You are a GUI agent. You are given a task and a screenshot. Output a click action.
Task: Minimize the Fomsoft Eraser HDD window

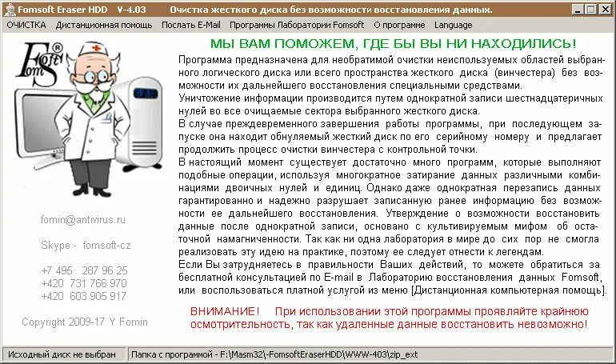click(577, 10)
